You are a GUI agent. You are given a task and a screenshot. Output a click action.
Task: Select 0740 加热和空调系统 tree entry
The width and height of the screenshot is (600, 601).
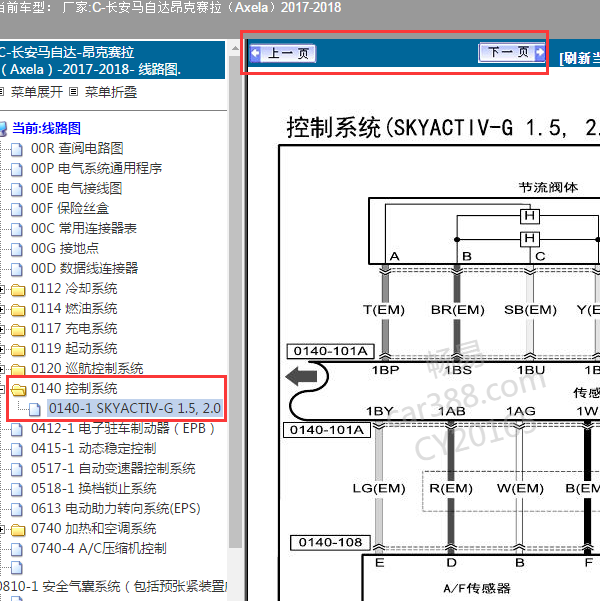pyautogui.click(x=94, y=528)
